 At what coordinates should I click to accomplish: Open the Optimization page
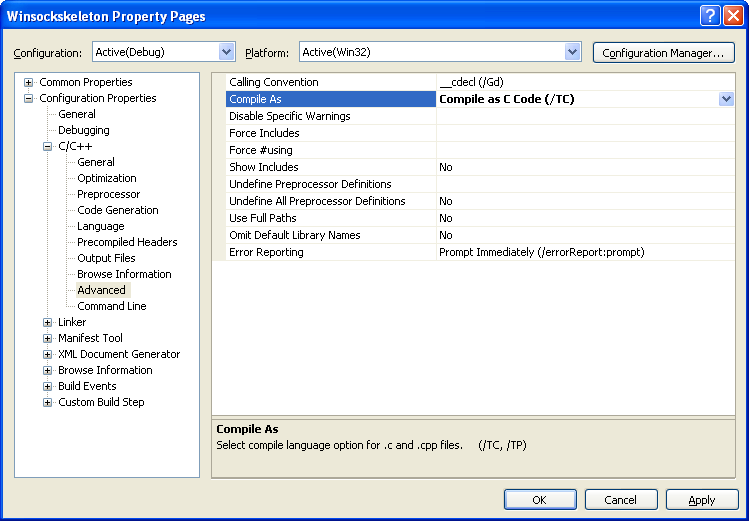(x=107, y=178)
